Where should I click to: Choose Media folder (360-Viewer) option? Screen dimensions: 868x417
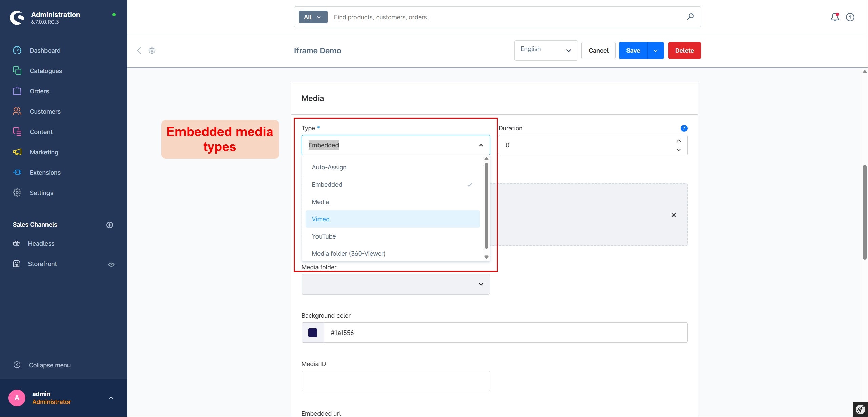pos(392,253)
